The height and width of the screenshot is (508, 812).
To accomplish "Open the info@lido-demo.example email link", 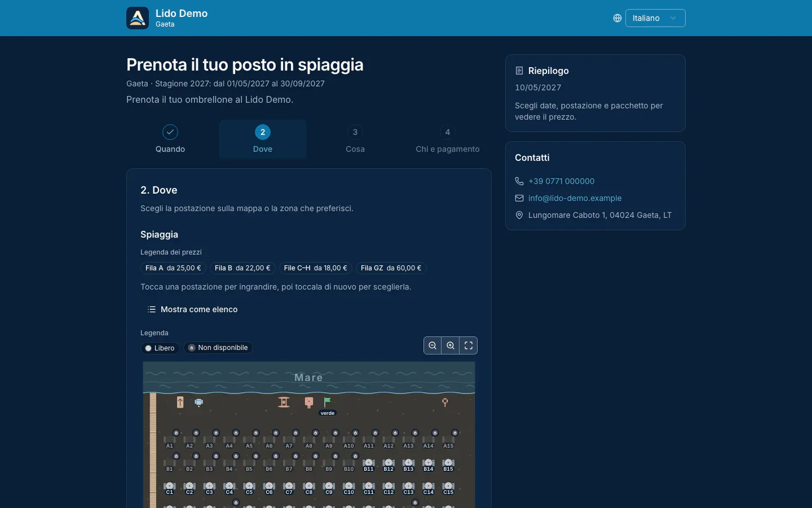I will click(575, 198).
